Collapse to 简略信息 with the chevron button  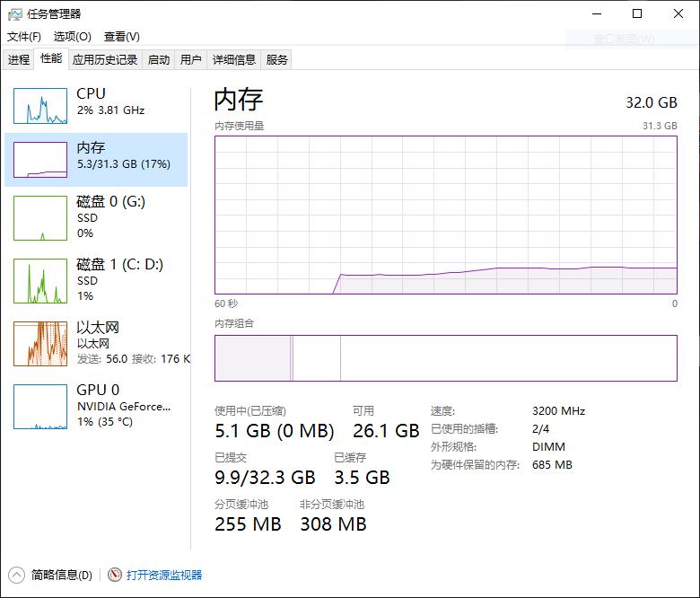[17, 575]
